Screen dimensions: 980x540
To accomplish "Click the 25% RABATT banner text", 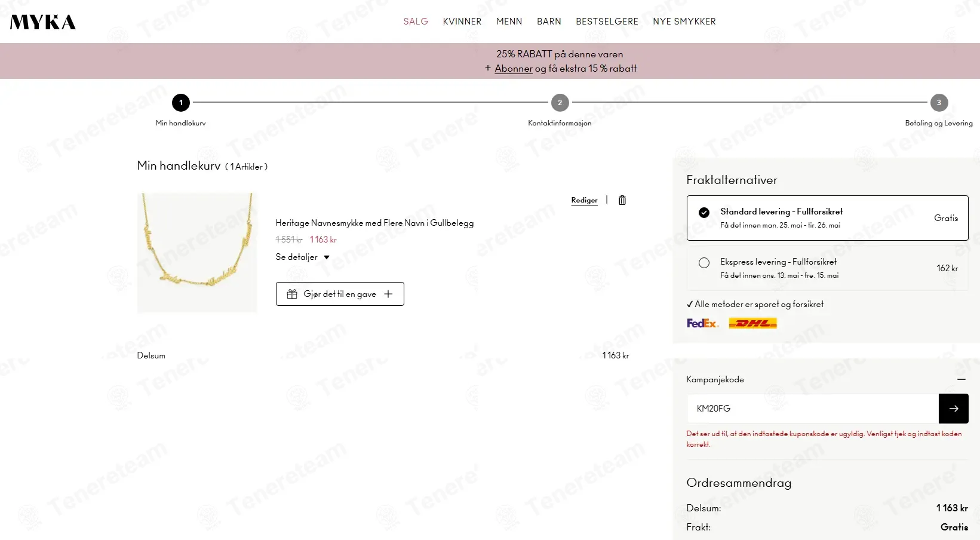I will [560, 54].
